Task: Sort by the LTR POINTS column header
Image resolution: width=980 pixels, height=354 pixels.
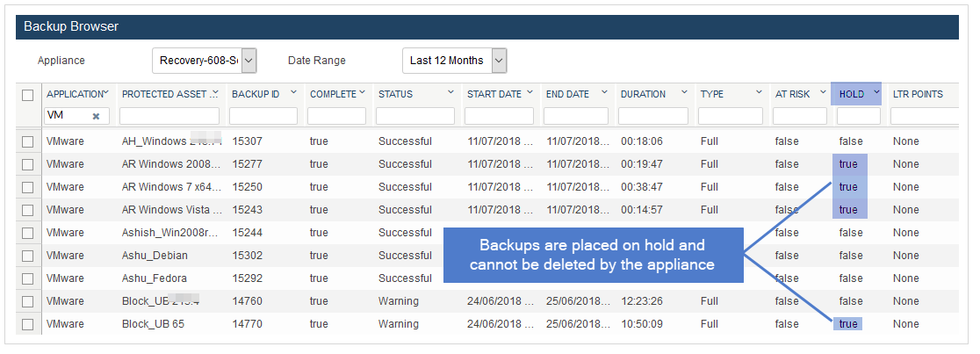Action: [918, 94]
